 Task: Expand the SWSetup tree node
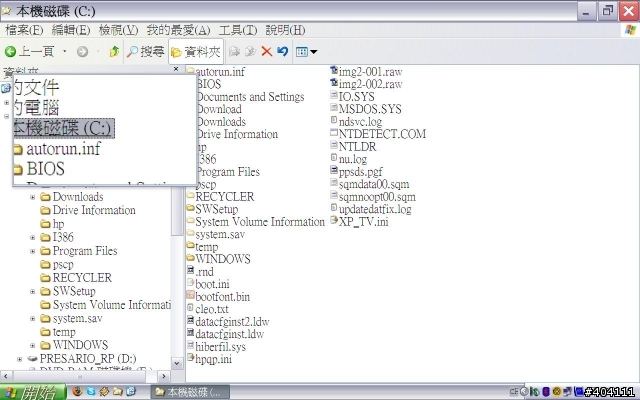click(x=33, y=291)
